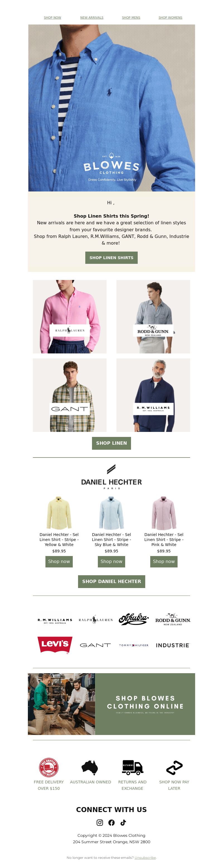Click the returns truck icon
Image resolution: width=223 pixels, height=868 pixels.
pos(132,768)
